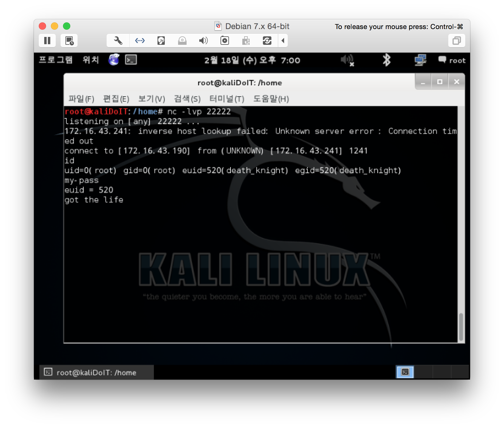Click the Bluetooth panel icon
Image resolution: width=504 pixels, height=428 pixels.
click(386, 60)
